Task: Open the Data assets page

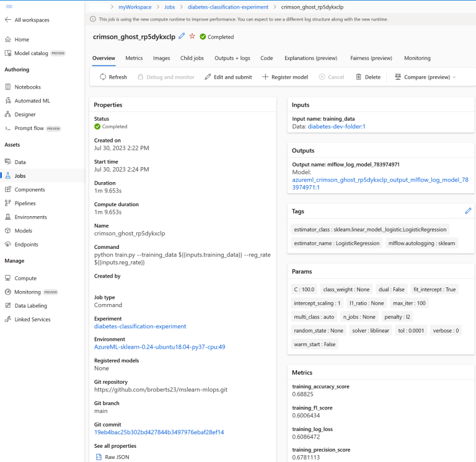Action: [x=15, y=162]
